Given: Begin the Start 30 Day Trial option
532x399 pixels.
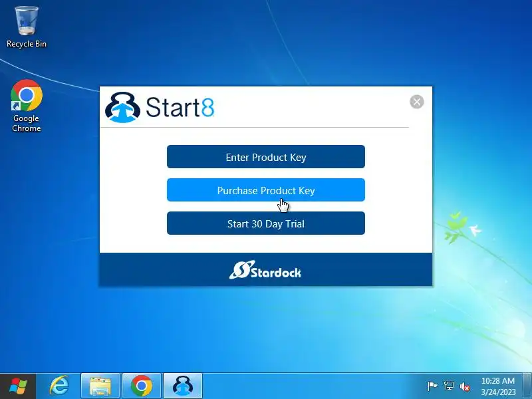Looking at the screenshot, I should click(x=265, y=223).
